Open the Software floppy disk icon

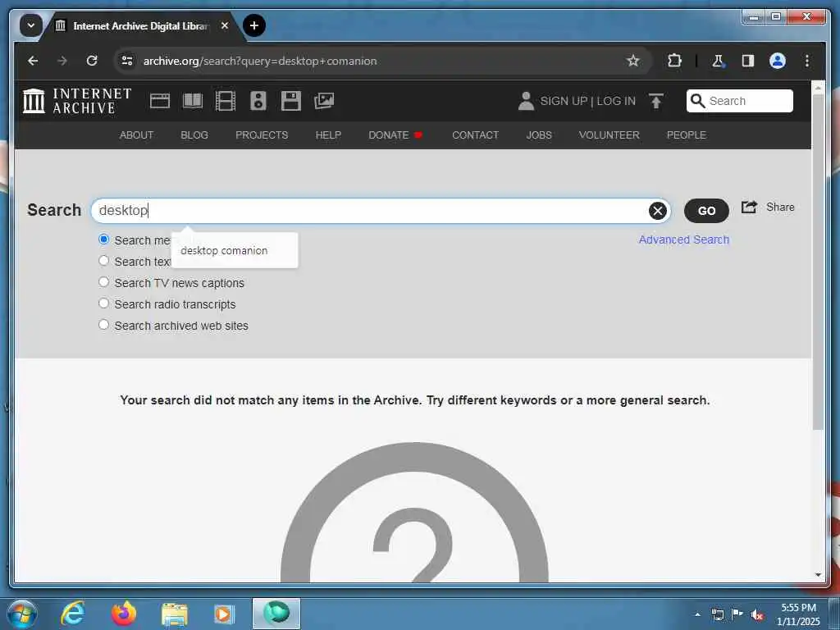pos(291,101)
